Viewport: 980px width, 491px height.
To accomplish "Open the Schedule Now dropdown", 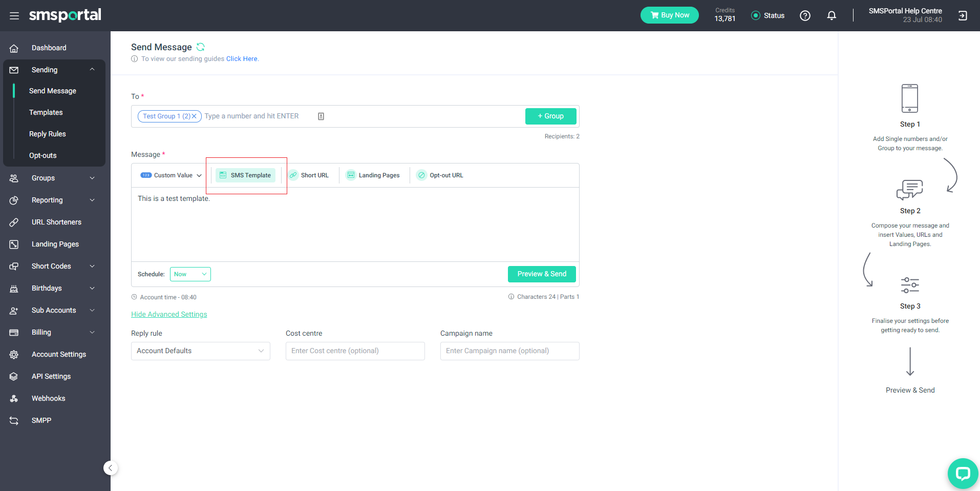I will point(190,274).
